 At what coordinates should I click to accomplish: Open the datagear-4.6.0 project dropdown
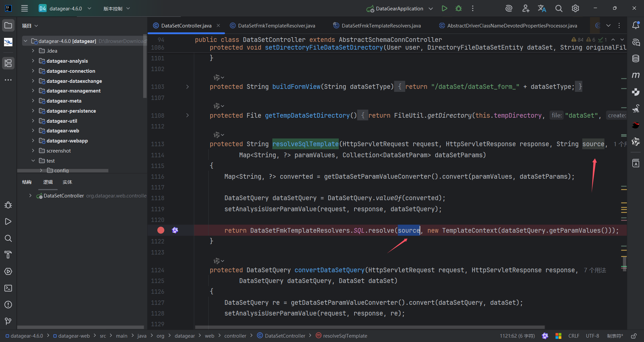tap(65, 8)
